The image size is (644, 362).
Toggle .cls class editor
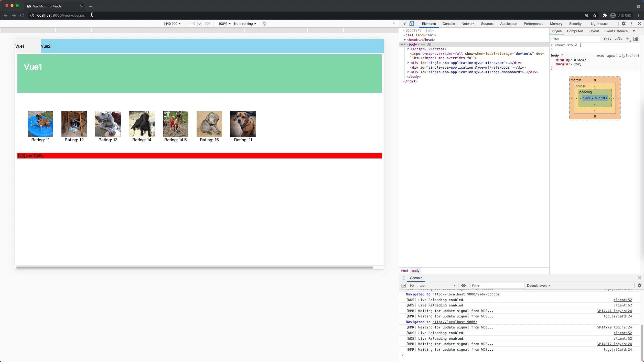point(619,39)
